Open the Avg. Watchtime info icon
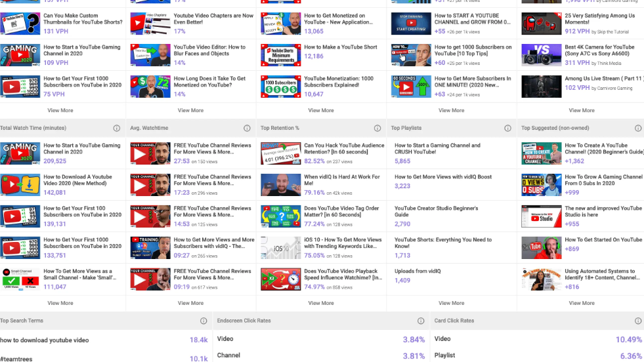Image resolution: width=644 pixels, height=362 pixels. pyautogui.click(x=247, y=129)
